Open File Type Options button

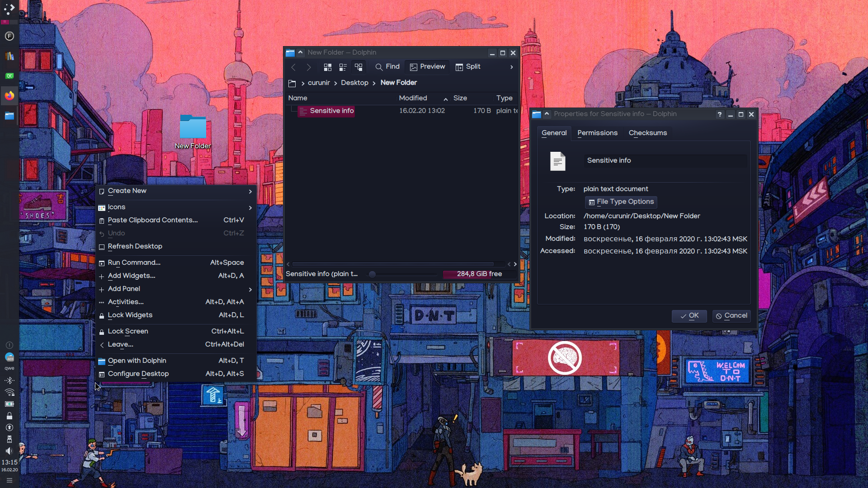tap(621, 202)
